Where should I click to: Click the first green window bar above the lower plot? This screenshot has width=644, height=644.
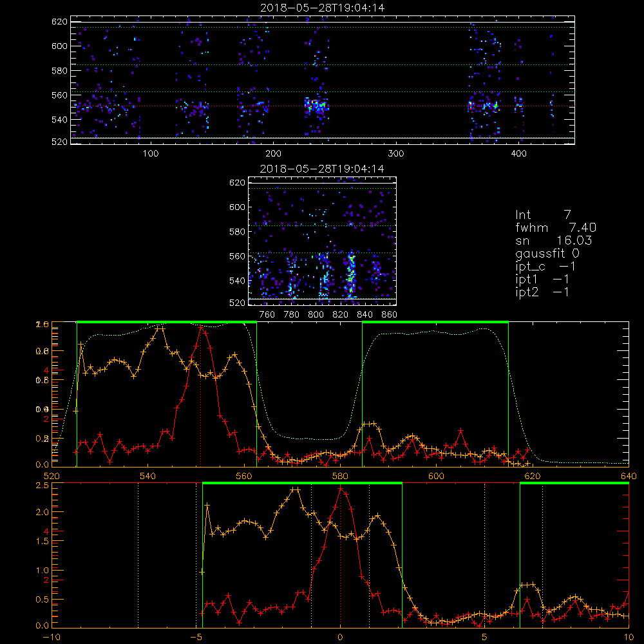tap(302, 484)
